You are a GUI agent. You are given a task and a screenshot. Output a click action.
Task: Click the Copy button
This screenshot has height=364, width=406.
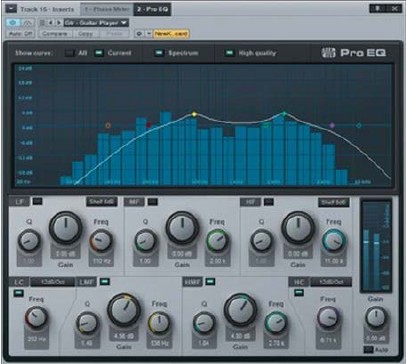point(85,34)
